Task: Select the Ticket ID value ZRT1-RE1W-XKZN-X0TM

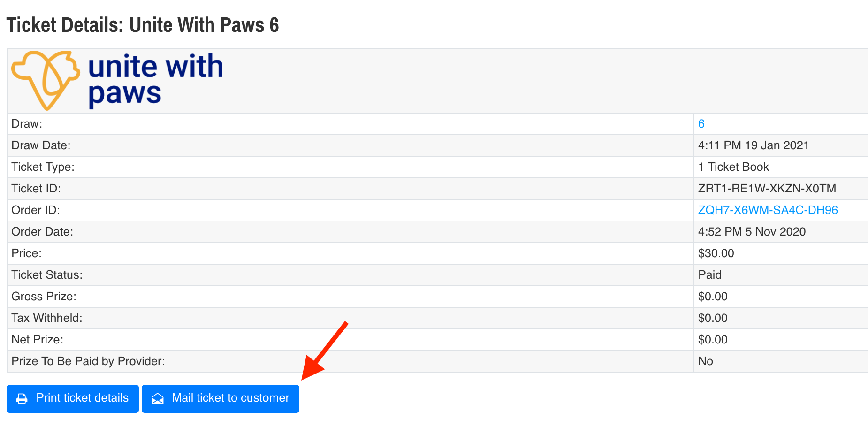Action: 767,189
